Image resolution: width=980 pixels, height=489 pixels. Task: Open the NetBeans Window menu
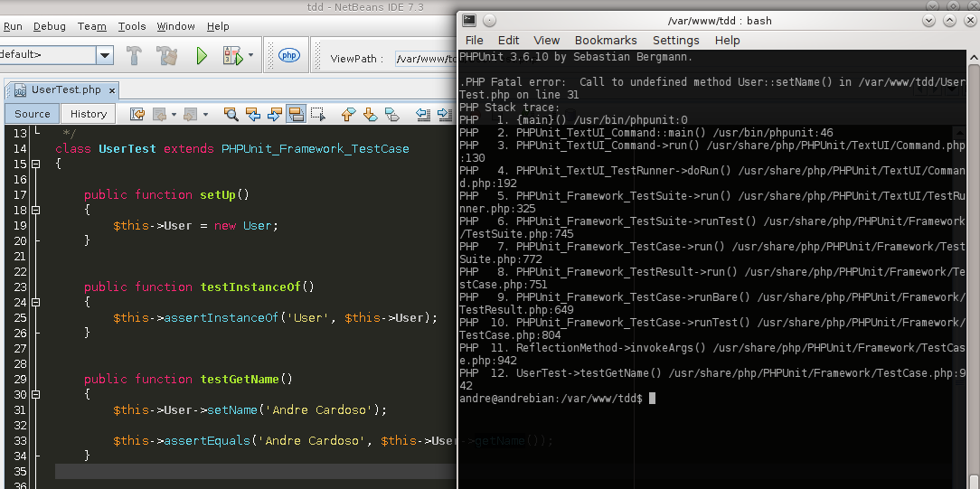coord(175,26)
